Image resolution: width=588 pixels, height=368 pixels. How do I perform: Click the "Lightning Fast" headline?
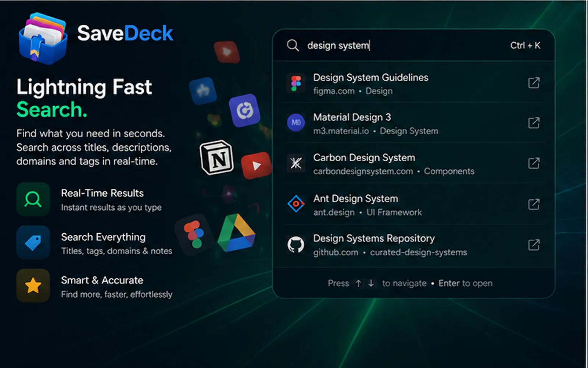pos(84,88)
